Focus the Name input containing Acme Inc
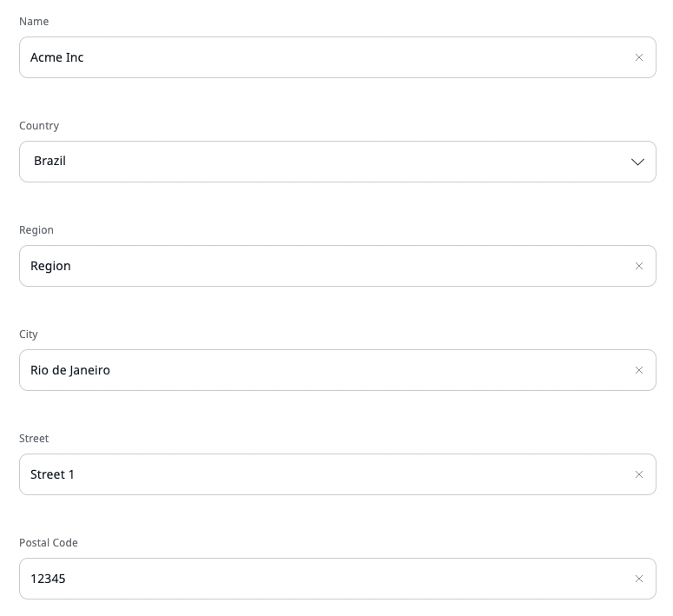 330,57
